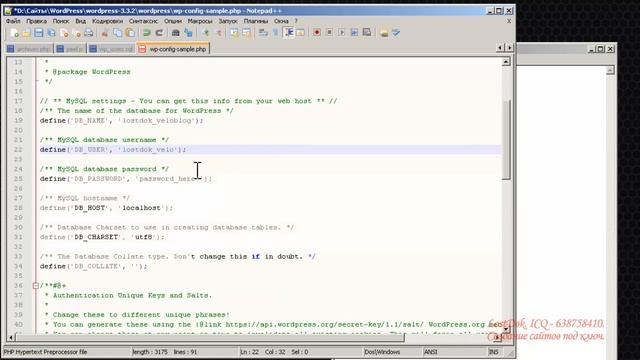The image size is (640, 360).
Task: Click the DB_PASSWORD define line 25
Action: pyautogui.click(x=126, y=179)
